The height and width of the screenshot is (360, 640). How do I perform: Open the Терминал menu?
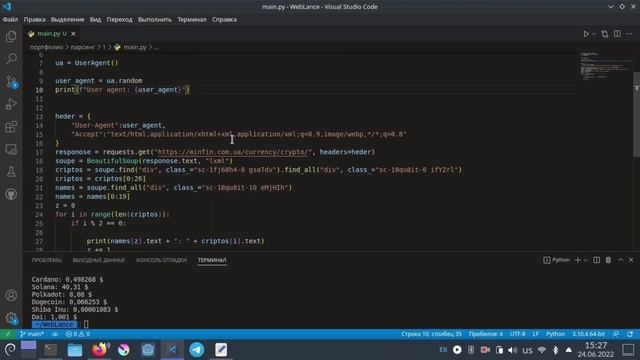[x=191, y=19]
